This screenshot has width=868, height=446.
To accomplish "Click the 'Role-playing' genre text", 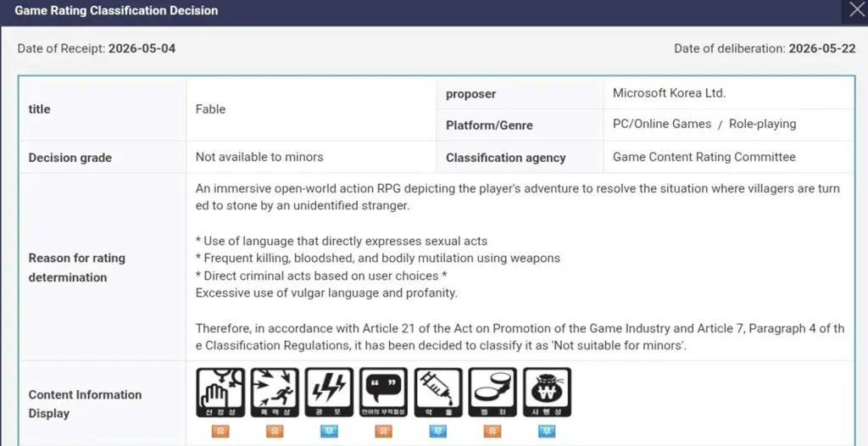I will [762, 124].
